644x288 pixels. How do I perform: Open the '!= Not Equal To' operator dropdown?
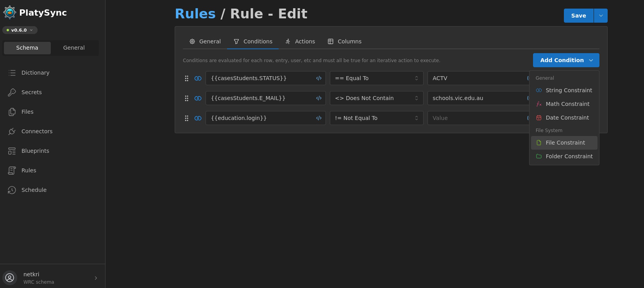point(377,118)
